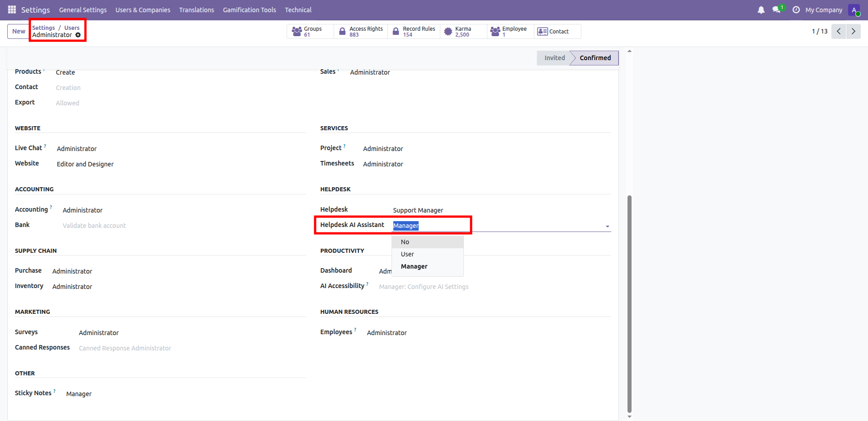This screenshot has width=868, height=421.
Task: Open the notifications bell icon
Action: pyautogui.click(x=761, y=9)
